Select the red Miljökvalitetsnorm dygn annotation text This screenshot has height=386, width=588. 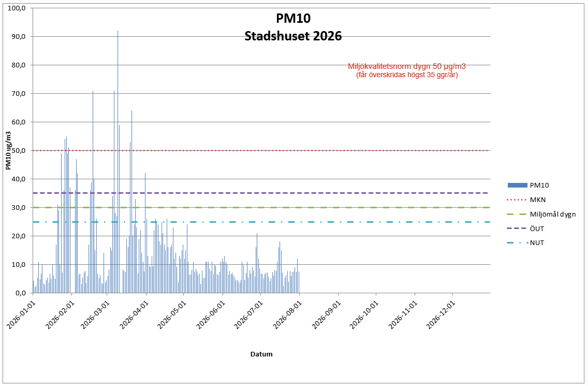pos(407,70)
